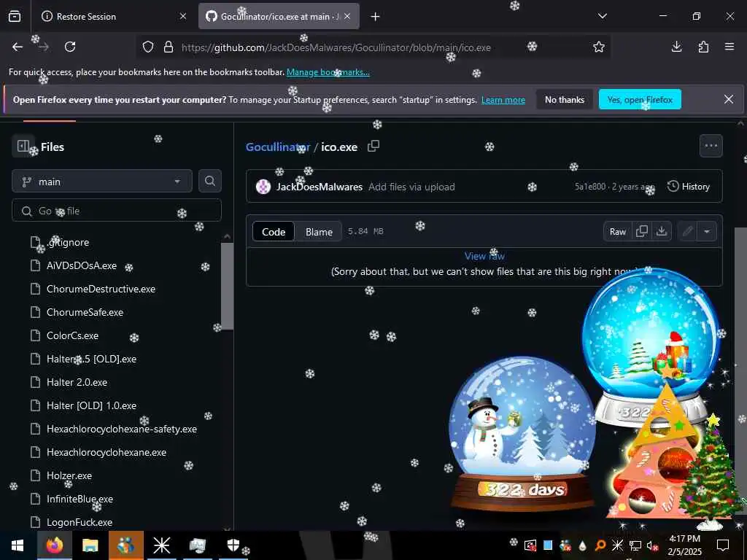Open Halter [OLD] 1.0.exe file
This screenshot has height=560, width=747.
(91, 405)
